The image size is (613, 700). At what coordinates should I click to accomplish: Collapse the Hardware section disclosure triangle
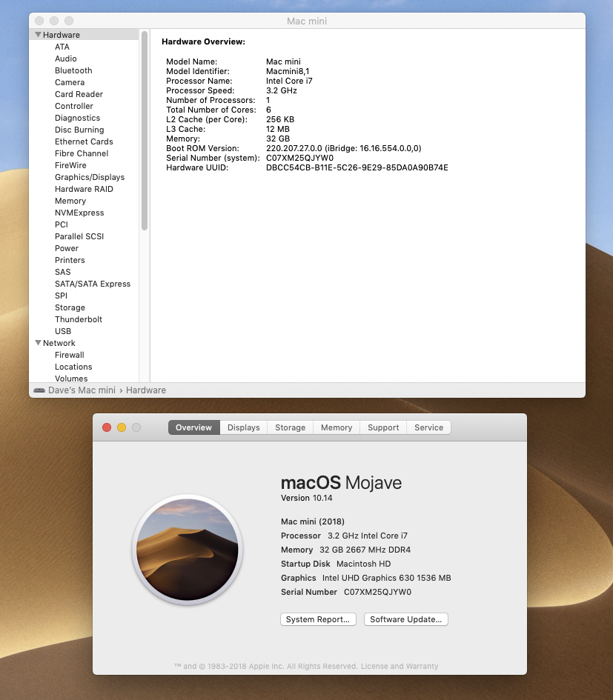tap(38, 34)
